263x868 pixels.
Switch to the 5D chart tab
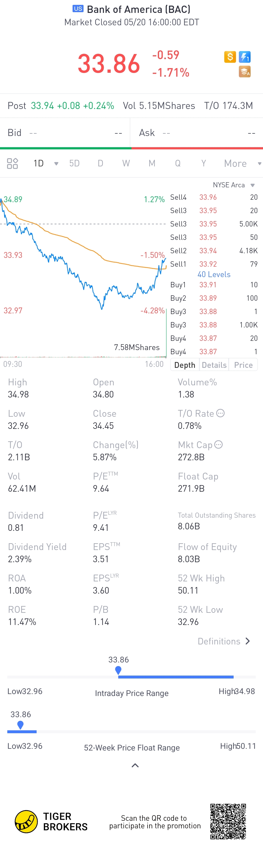coord(74,163)
